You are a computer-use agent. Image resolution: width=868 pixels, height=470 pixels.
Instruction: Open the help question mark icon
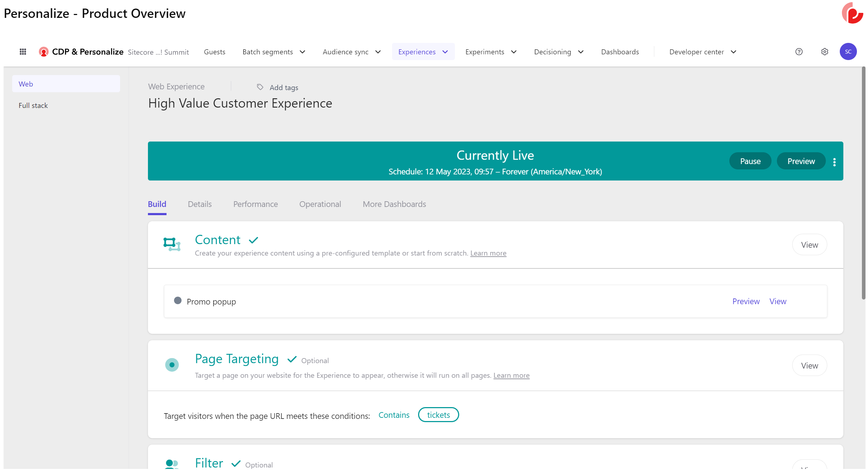click(x=799, y=52)
